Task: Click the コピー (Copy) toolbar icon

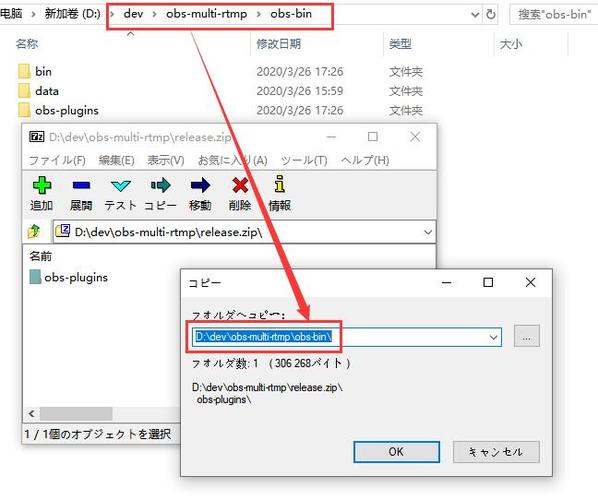Action: pyautogui.click(x=160, y=185)
